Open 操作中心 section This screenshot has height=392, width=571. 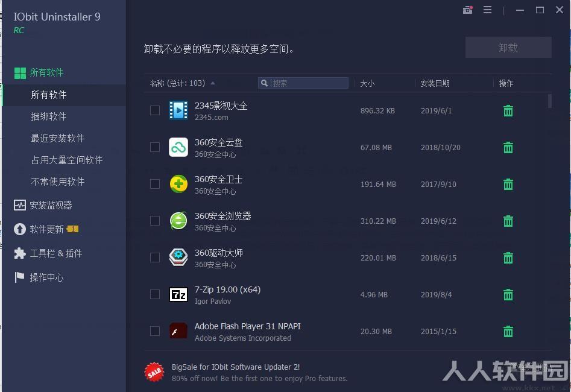(x=46, y=277)
